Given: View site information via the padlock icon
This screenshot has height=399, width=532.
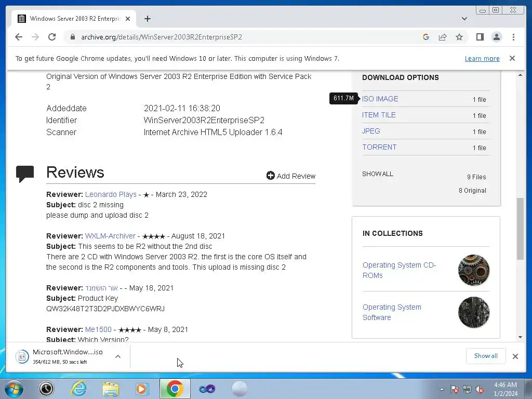Looking at the screenshot, I should coord(72,37).
